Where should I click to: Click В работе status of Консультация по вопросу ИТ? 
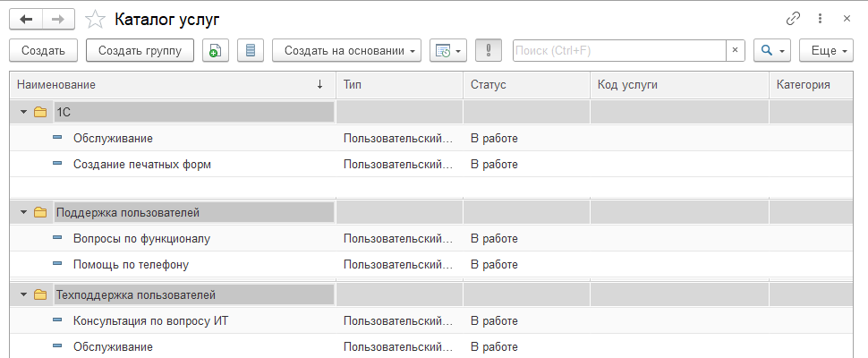tap(494, 321)
